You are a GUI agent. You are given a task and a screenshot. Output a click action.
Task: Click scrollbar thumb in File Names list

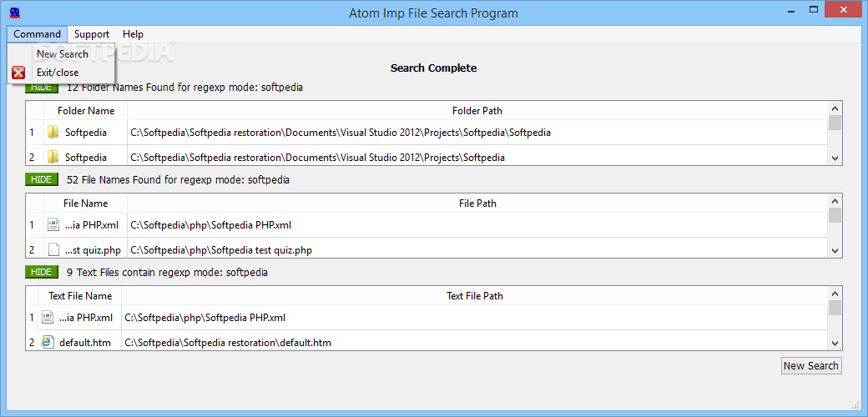pos(835,214)
